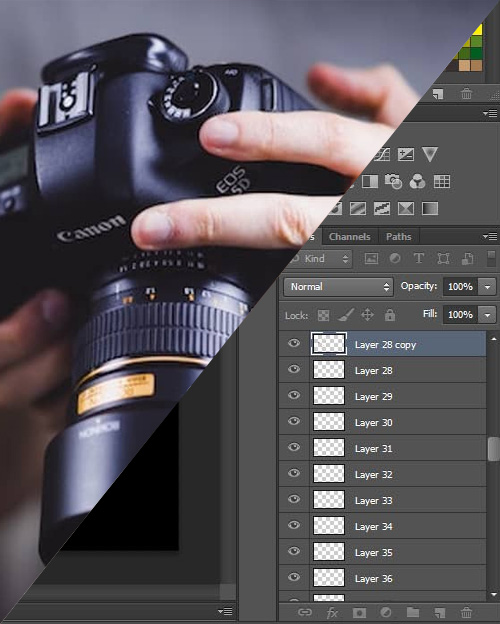Image resolution: width=500 pixels, height=624 pixels.
Task: Pick the light tan swatch
Action: (465, 65)
